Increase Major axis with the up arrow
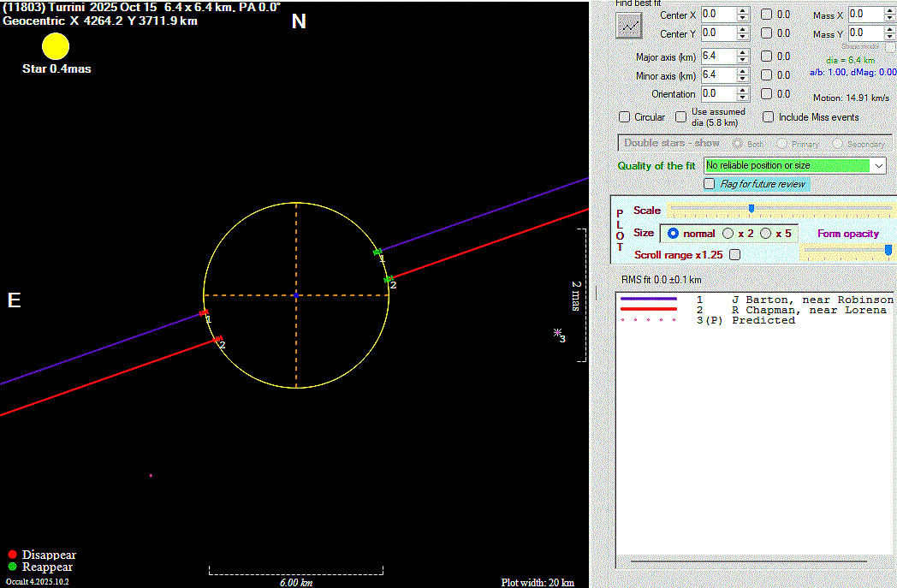Image resolution: width=897 pixels, height=588 pixels. click(x=742, y=52)
